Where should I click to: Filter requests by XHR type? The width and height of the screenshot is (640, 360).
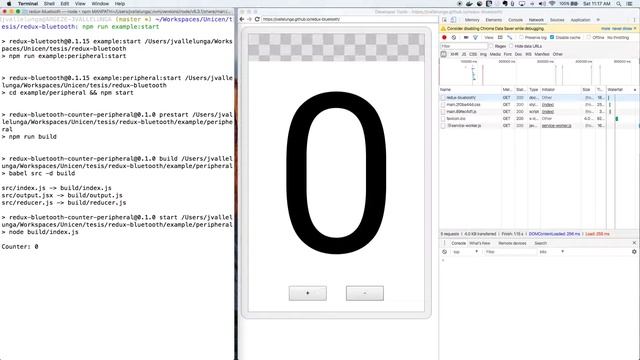pos(454,54)
